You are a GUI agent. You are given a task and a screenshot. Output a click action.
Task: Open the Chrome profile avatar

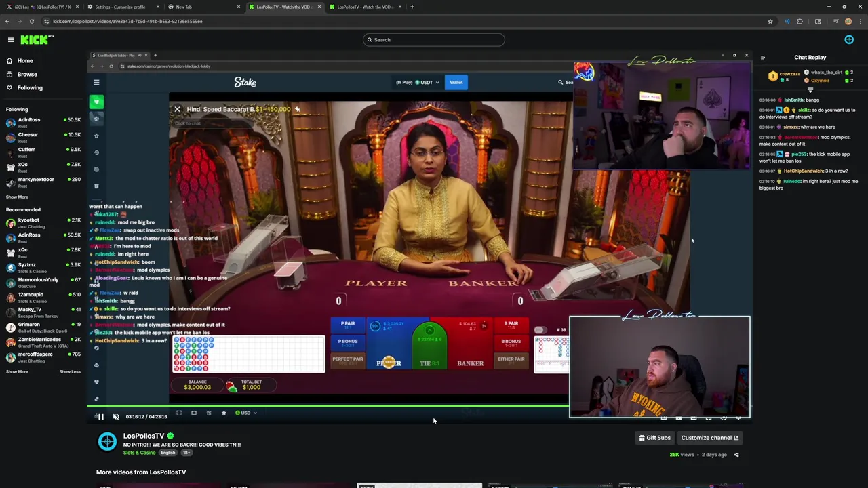pyautogui.click(x=848, y=21)
